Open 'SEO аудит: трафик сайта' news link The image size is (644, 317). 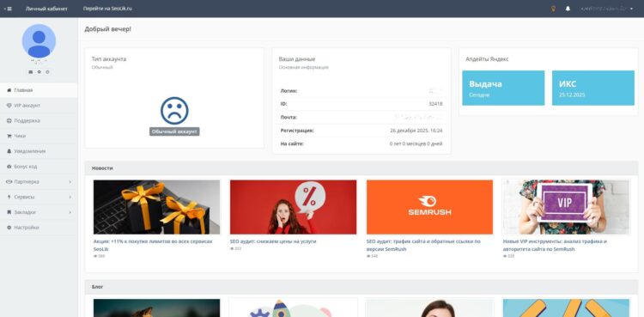tap(423, 245)
